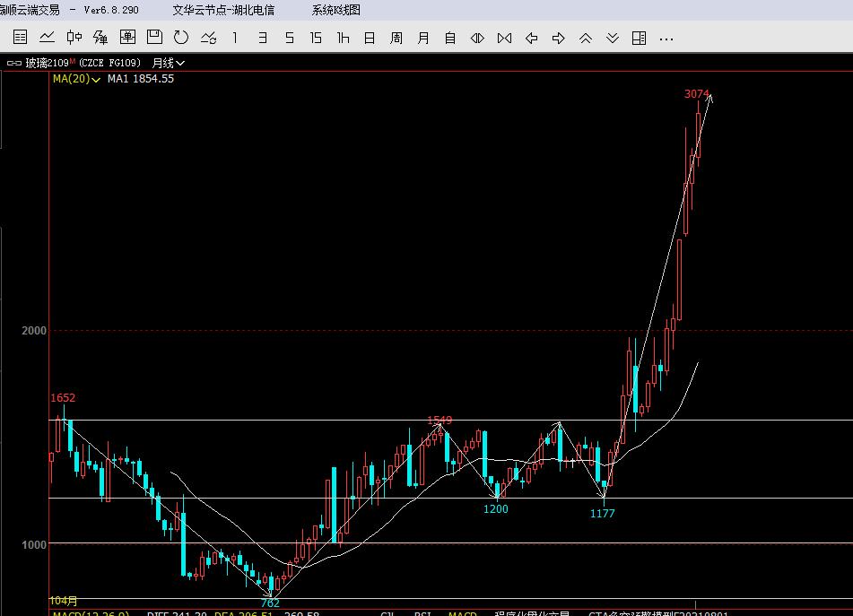Click the 1652 price label
This screenshot has height=616, width=853.
pyautogui.click(x=63, y=398)
